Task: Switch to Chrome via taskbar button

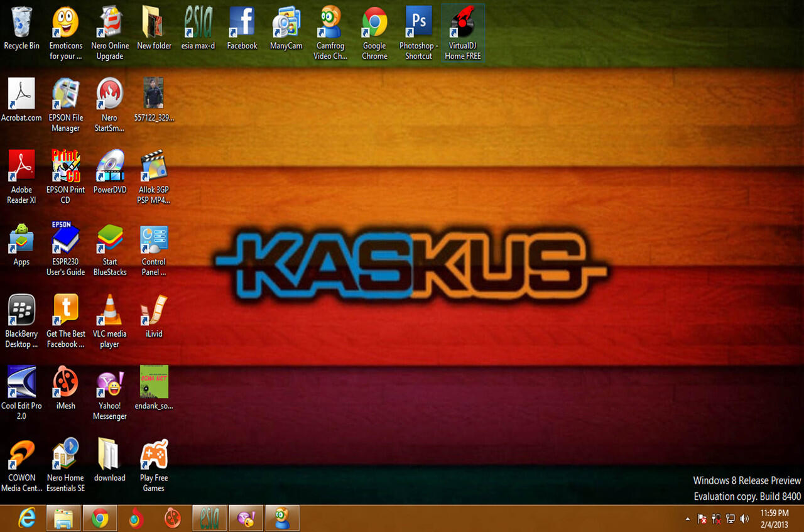Action: [x=100, y=518]
